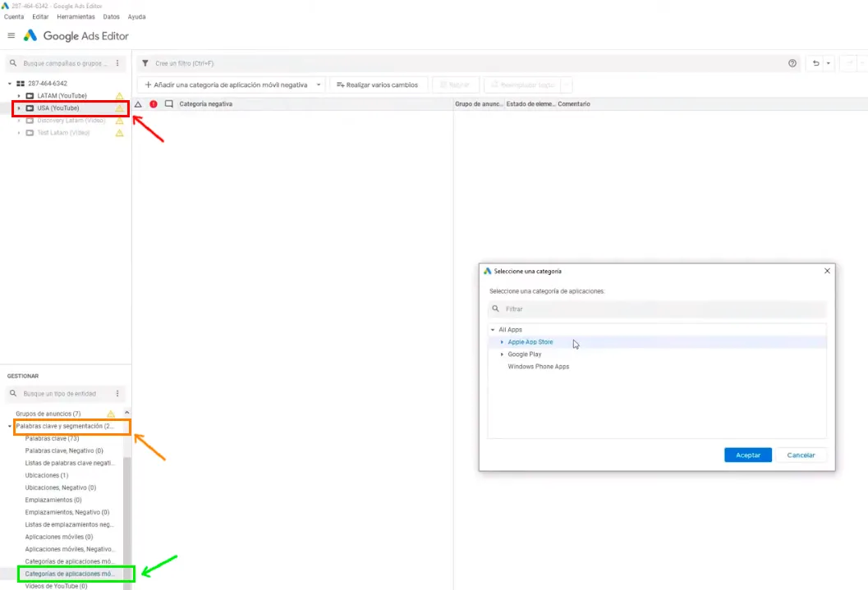Screen dimensions: 868x590
Task: Click the warning triangle column header
Action: [139, 104]
